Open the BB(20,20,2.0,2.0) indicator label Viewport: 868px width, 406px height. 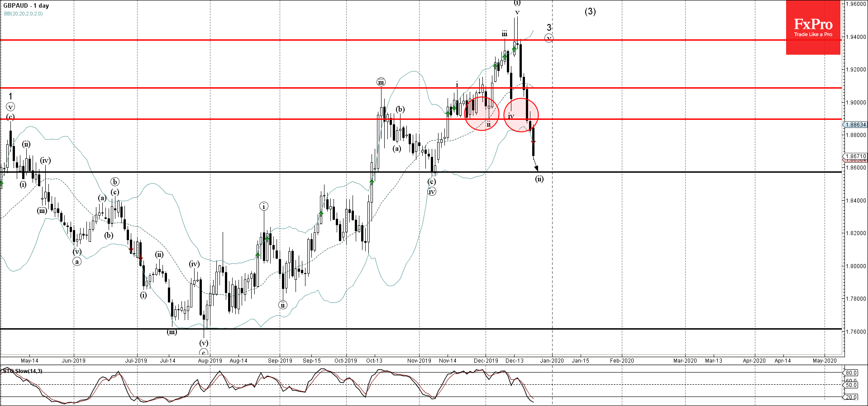click(x=24, y=14)
